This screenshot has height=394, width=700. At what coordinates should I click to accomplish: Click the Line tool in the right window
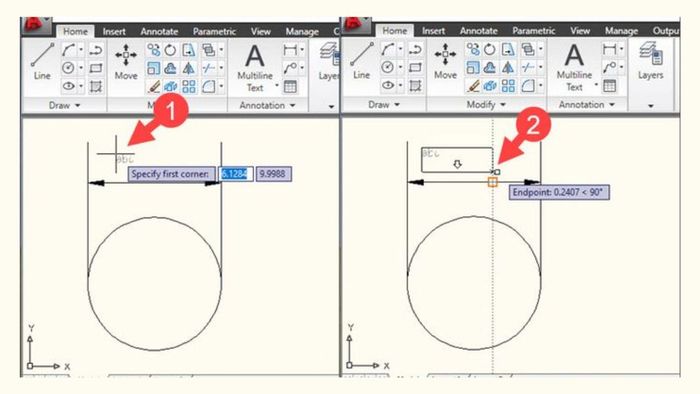click(361, 61)
